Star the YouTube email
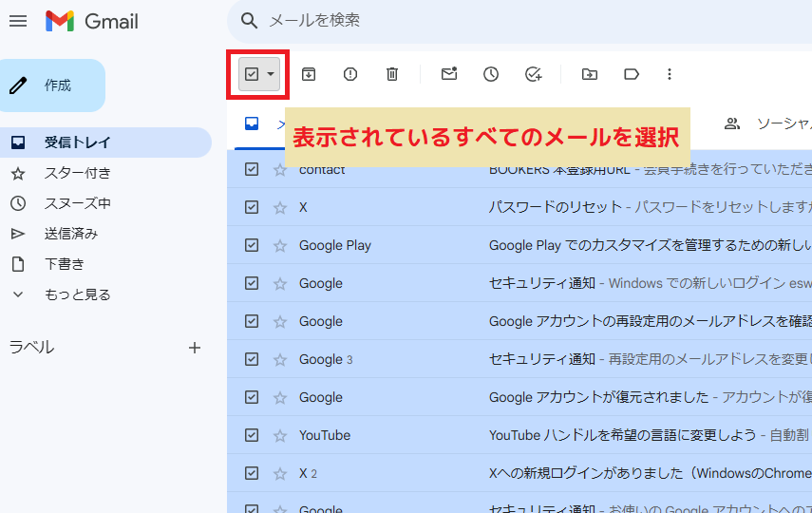 coord(280,435)
